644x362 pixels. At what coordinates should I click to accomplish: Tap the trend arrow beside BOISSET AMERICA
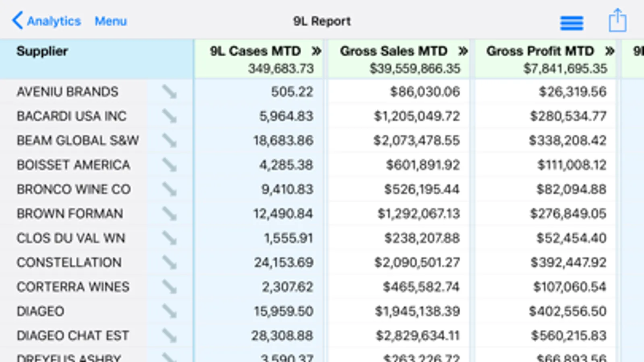pyautogui.click(x=170, y=165)
